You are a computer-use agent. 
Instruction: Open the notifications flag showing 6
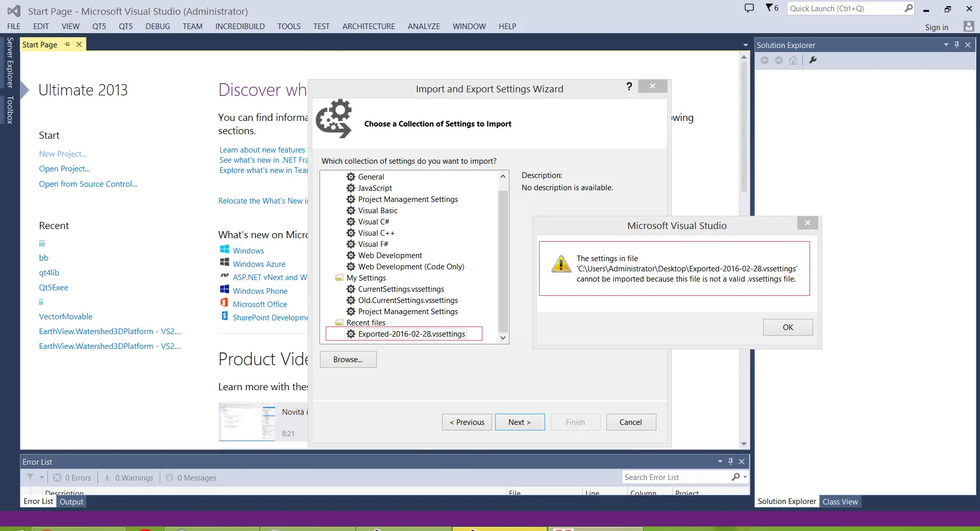coord(772,8)
